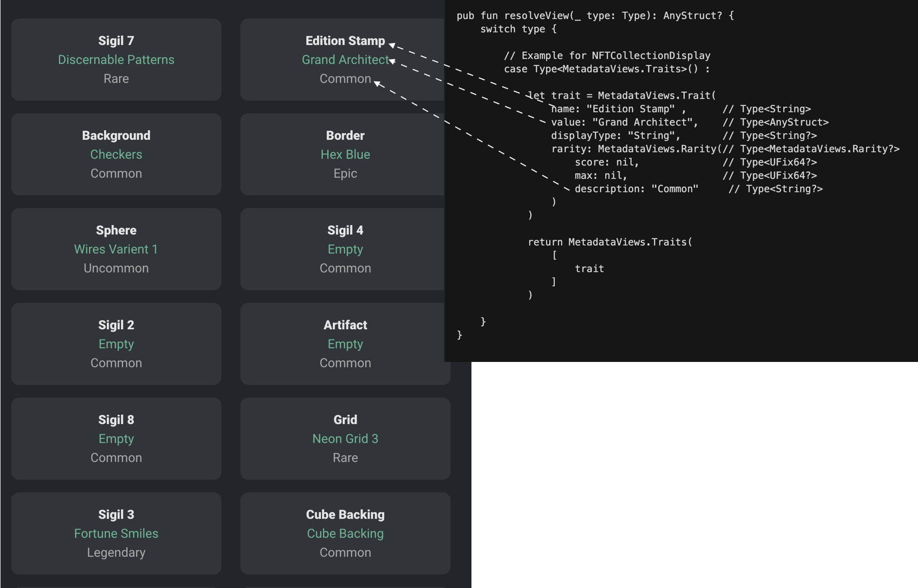The height and width of the screenshot is (588, 918).
Task: Click the Fortune Smiles value text
Action: pos(116,534)
